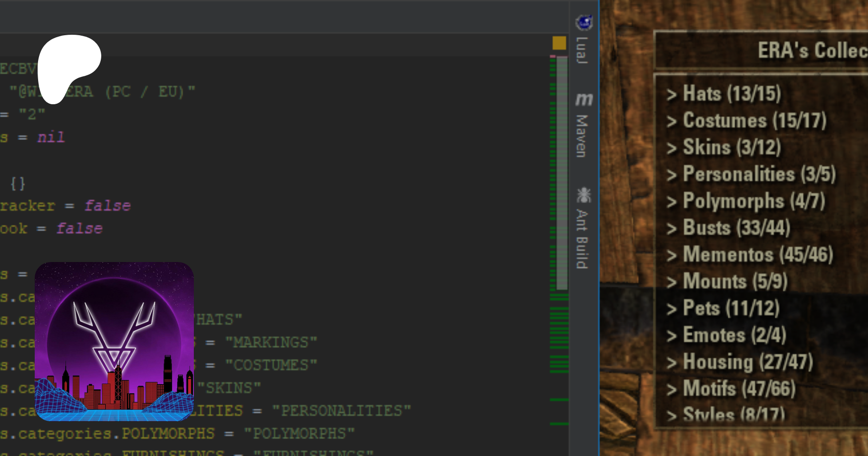
Task: Click the yellow inspection warning indicator
Action: tap(559, 43)
